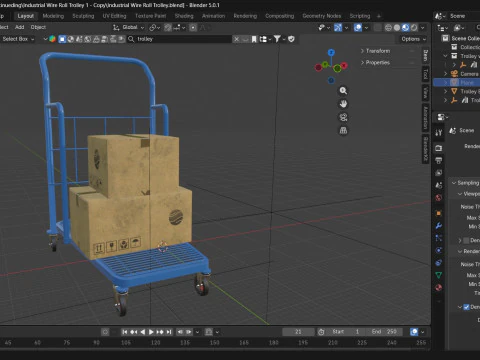Image resolution: width=480 pixels, height=360 pixels.
Task: Select solid viewport shading icon
Action: (x=397, y=28)
